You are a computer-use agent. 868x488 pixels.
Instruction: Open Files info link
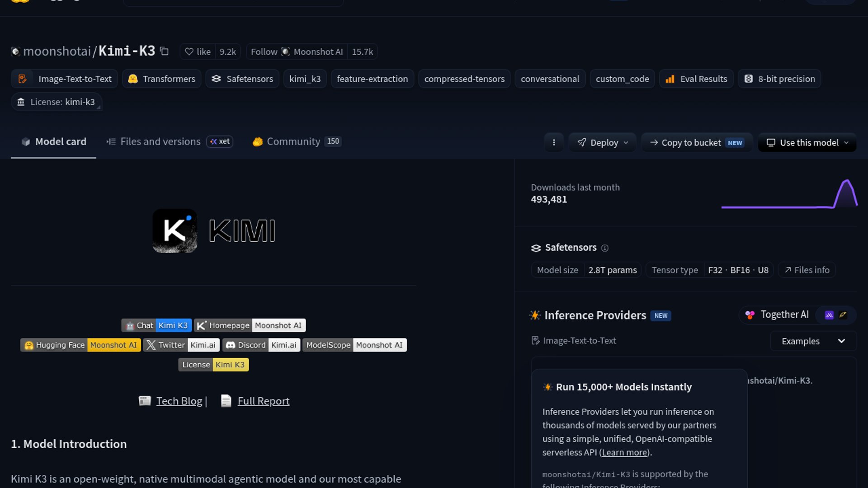coord(807,270)
